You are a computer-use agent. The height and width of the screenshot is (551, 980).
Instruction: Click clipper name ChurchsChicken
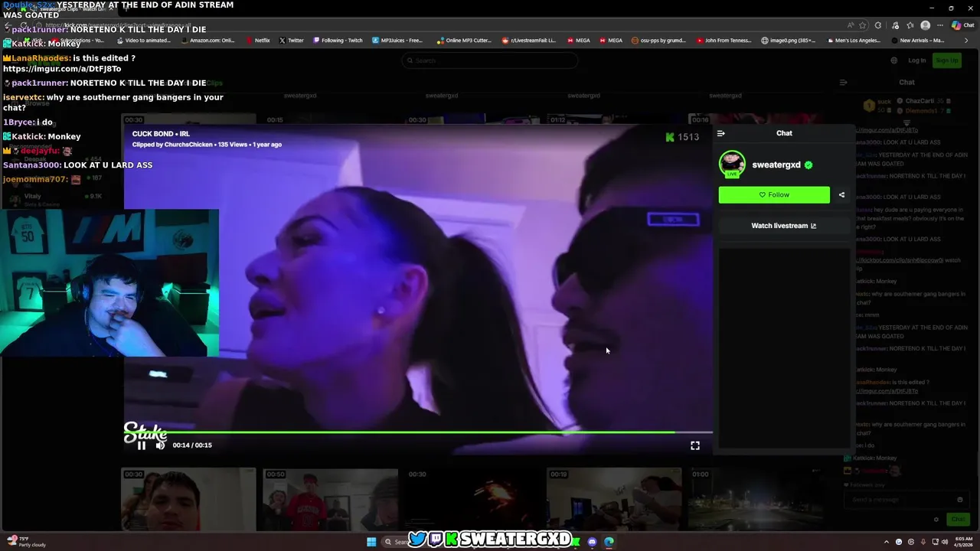(188, 145)
